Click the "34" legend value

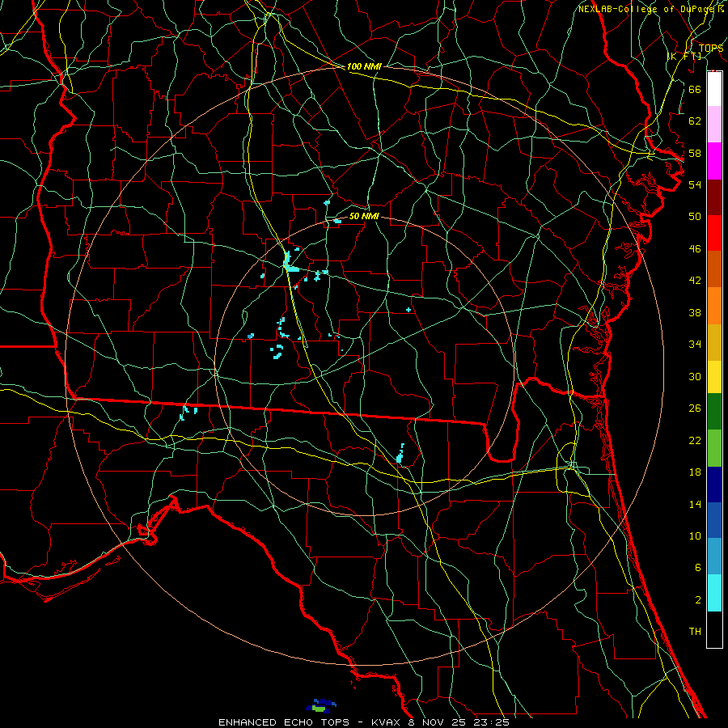tap(695, 345)
